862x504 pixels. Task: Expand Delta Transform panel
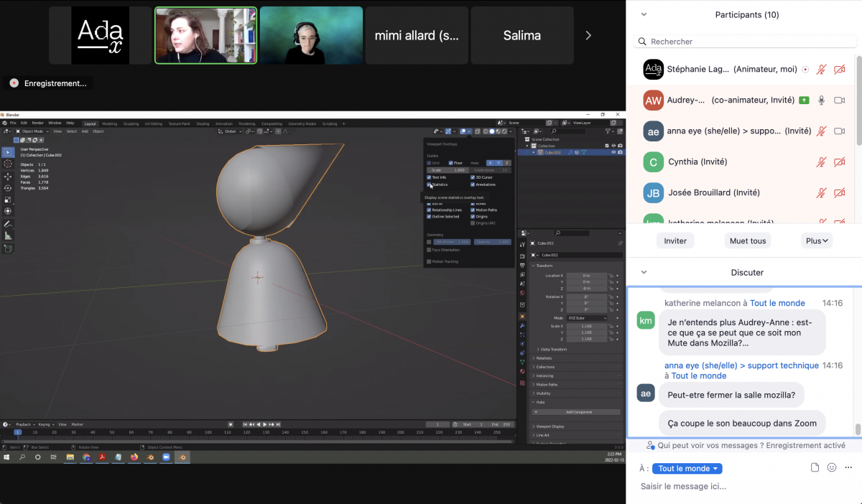pyautogui.click(x=553, y=349)
